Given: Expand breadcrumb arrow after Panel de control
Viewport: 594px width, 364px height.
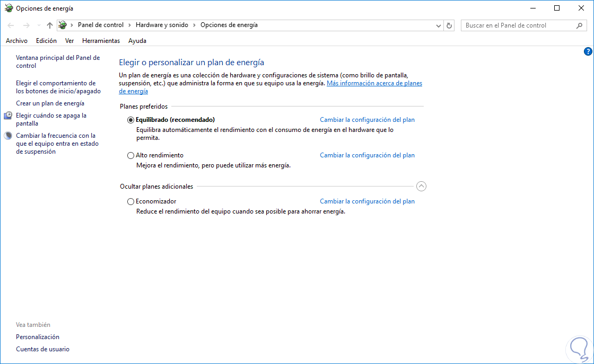Looking at the screenshot, I should pyautogui.click(x=129, y=25).
